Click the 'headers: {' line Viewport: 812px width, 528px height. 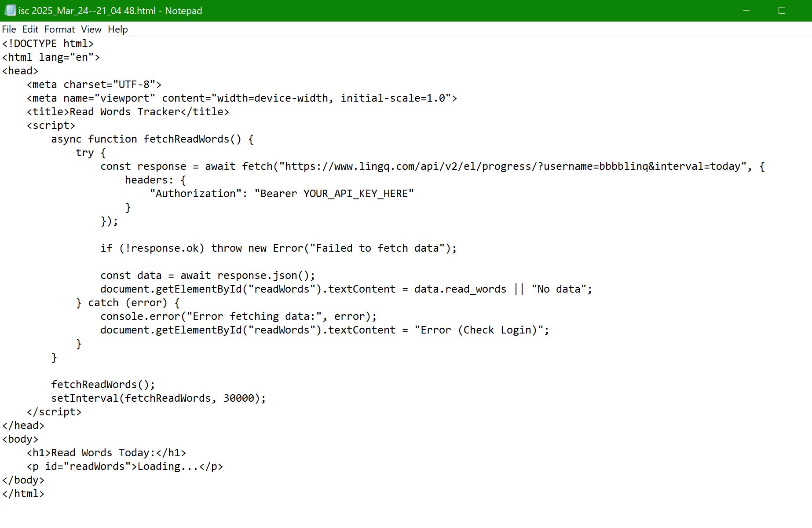click(x=156, y=180)
